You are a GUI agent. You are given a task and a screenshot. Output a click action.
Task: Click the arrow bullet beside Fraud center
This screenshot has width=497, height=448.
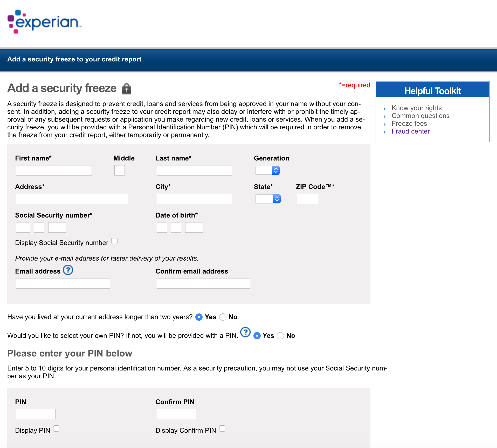384,132
